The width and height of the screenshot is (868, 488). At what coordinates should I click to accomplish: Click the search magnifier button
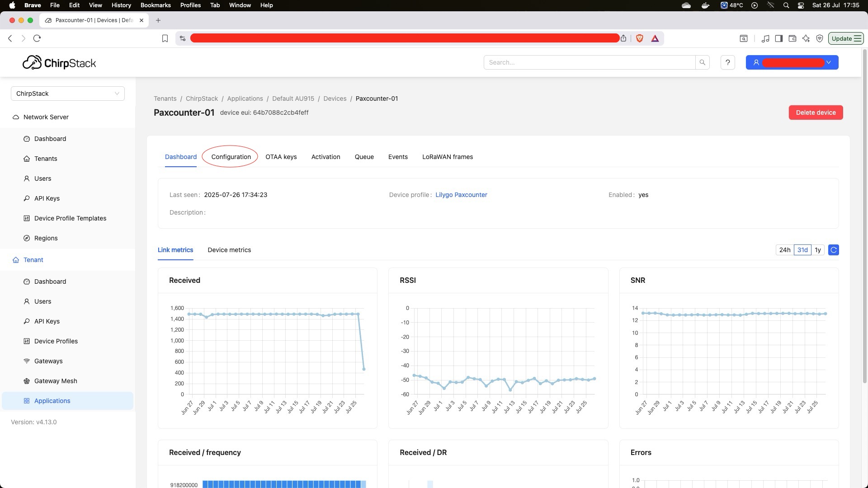coord(702,62)
